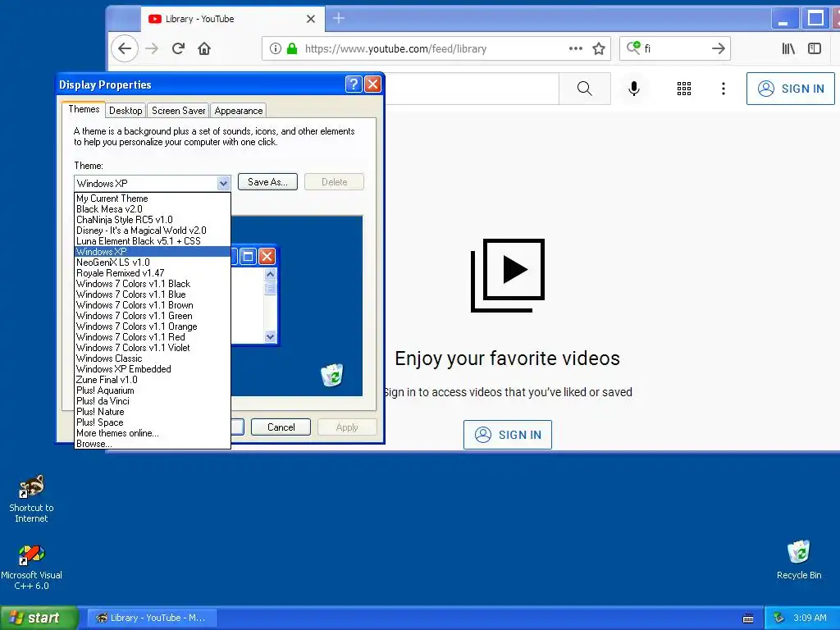The width and height of the screenshot is (840, 630).
Task: Switch to the Desktop tab
Action: [x=126, y=111]
